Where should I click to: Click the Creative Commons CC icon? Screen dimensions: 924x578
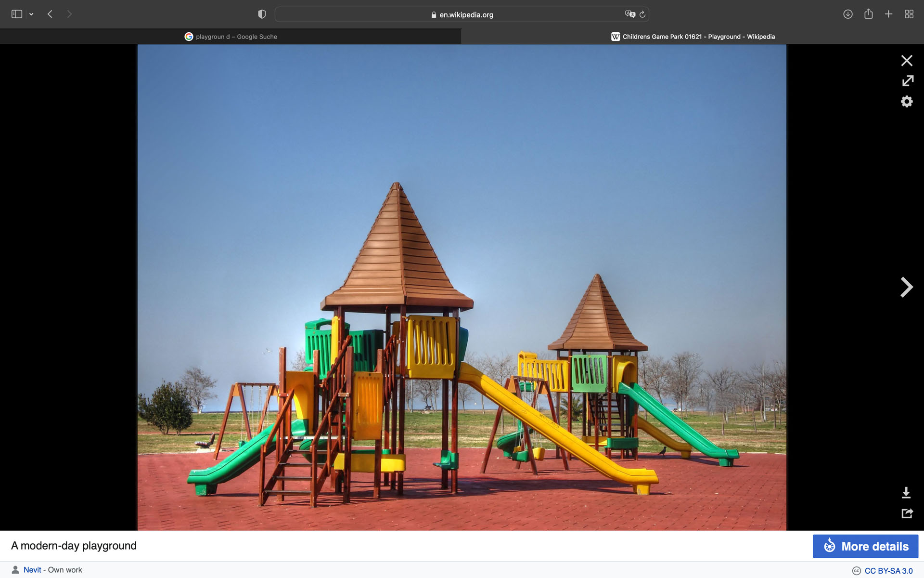point(857,571)
